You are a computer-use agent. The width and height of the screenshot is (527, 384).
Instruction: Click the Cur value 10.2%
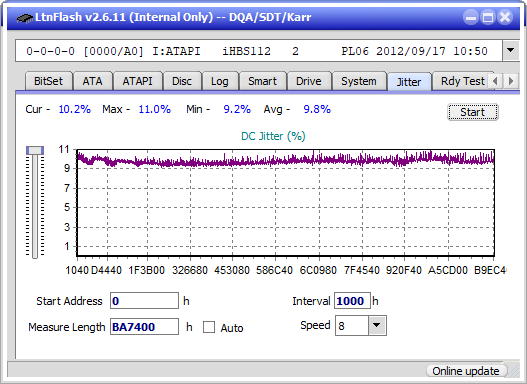tap(75, 109)
